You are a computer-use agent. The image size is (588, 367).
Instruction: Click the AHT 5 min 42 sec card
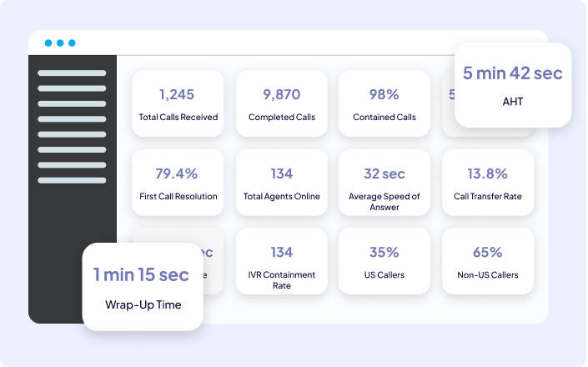pyautogui.click(x=513, y=85)
